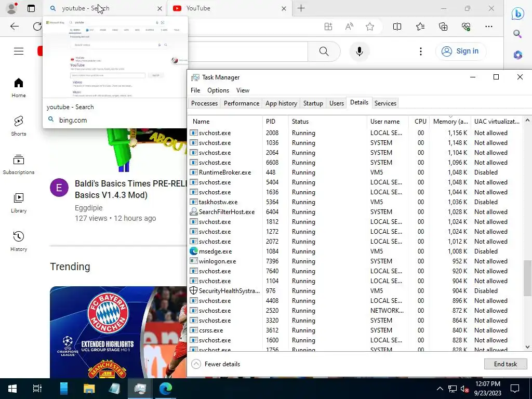Close the youtube - Search tab
Screen dimensions: 532x399
(x=159, y=8)
